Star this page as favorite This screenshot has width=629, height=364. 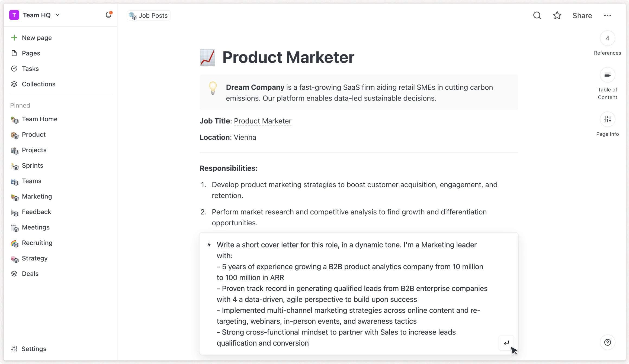[557, 15]
